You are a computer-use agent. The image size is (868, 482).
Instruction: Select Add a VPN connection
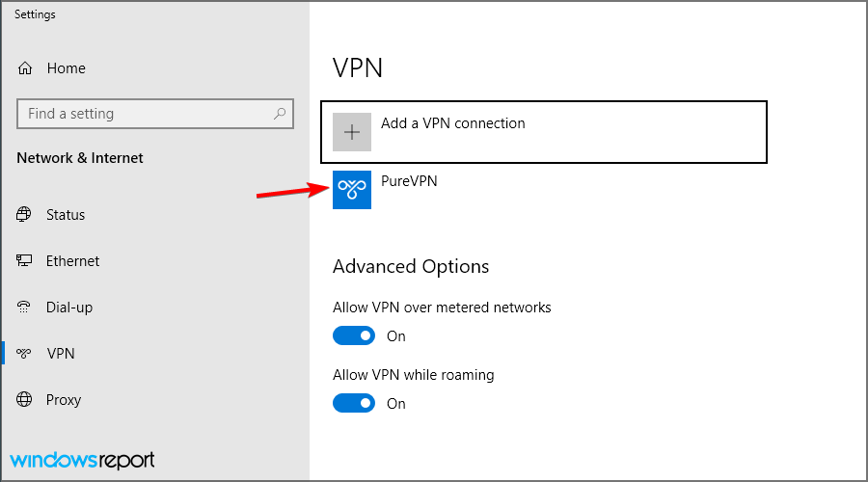(544, 132)
